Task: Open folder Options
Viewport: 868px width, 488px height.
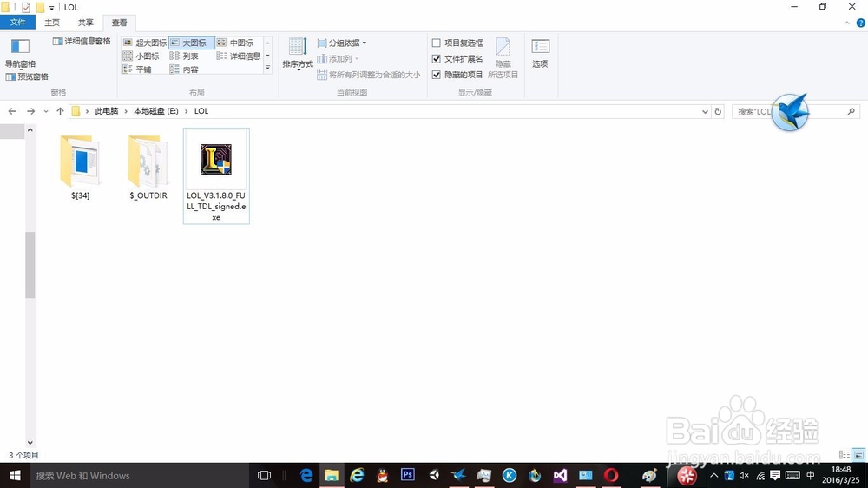Action: point(540,54)
